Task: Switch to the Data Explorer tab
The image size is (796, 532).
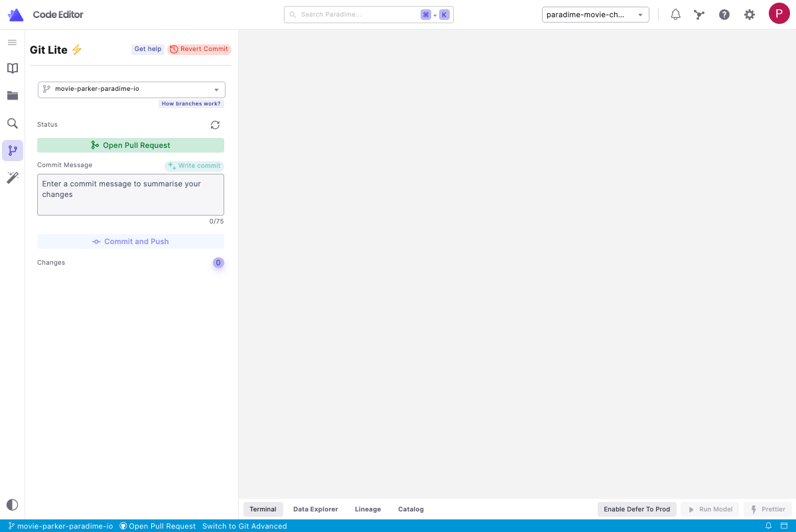Action: (x=315, y=509)
